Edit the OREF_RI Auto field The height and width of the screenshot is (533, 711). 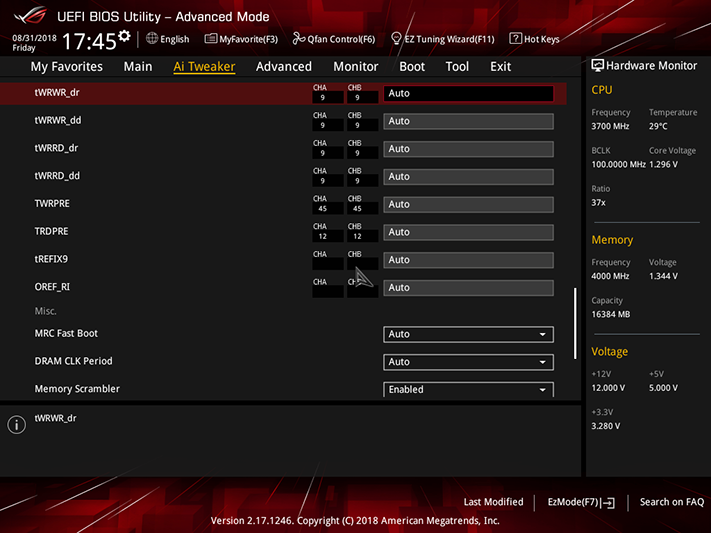pos(468,288)
